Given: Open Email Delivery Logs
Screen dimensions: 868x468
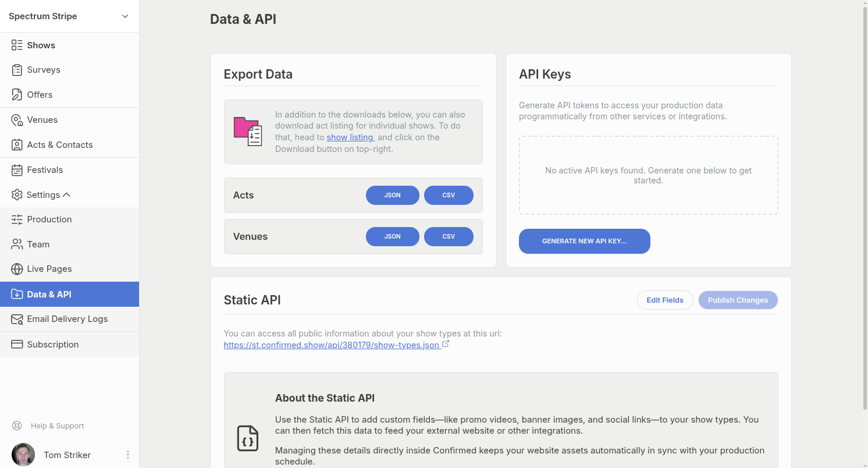Looking at the screenshot, I should (x=70, y=319).
